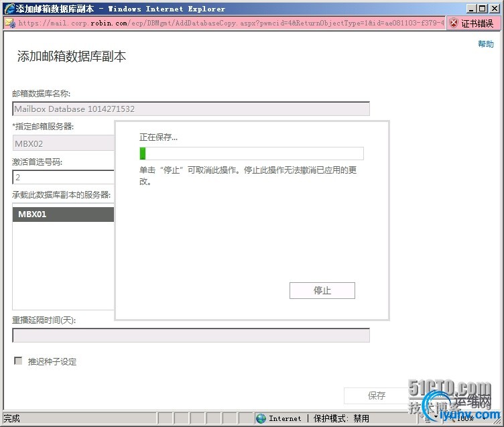
Task: Click 保护模式: 禁用 in the status bar
Action: click(x=341, y=418)
